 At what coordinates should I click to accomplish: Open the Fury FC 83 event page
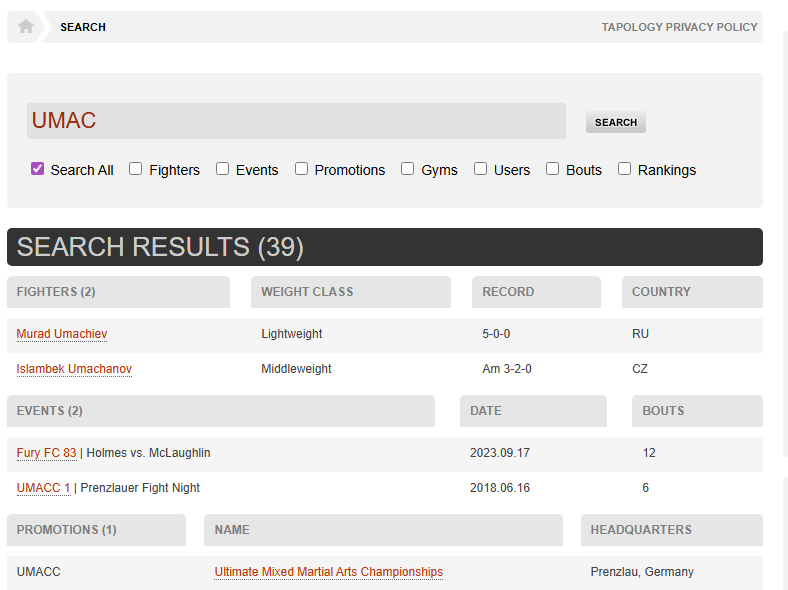tap(46, 453)
